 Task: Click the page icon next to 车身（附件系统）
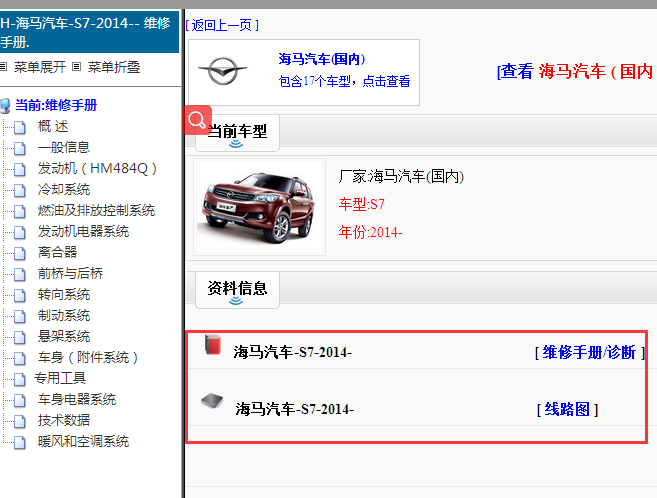tap(19, 358)
